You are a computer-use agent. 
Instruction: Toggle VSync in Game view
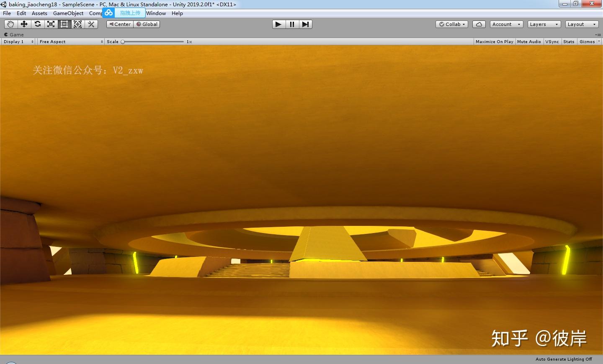tap(552, 41)
